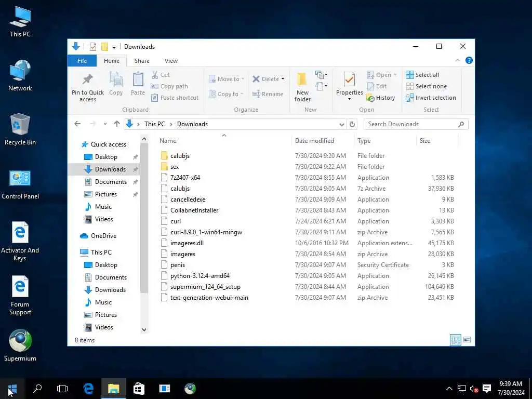The height and width of the screenshot is (399, 532).
Task: Click the Rename ribbon button
Action: pyautogui.click(x=268, y=94)
